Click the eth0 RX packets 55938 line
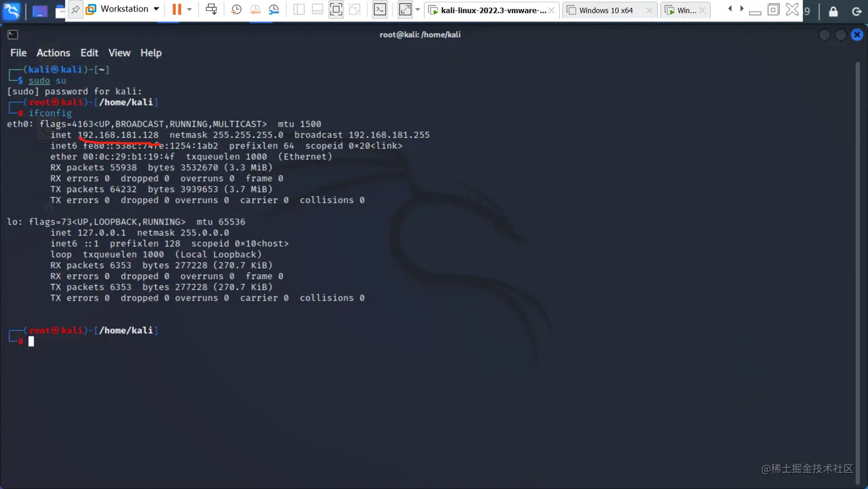 coord(161,168)
